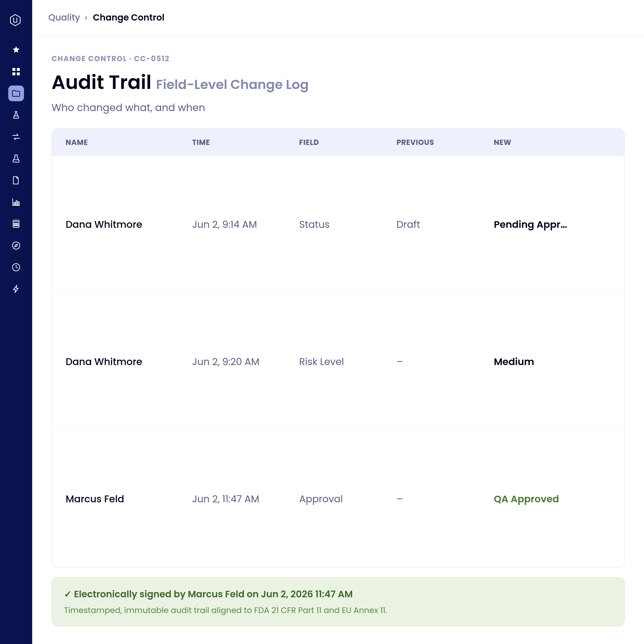The width and height of the screenshot is (644, 644).
Task: Click the Jun 2, 11:47 AM timestamp cell
Action: click(x=226, y=499)
